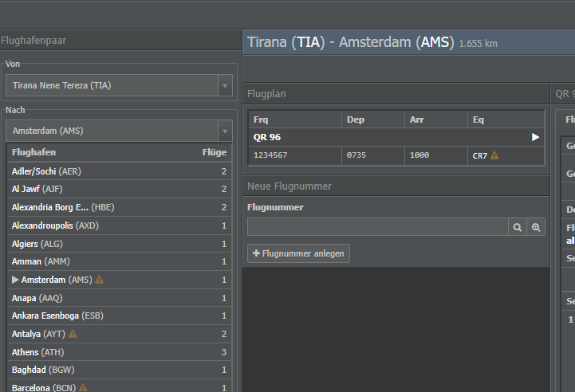Open Tirana Nene Tereza (TIA) combo box
The height and width of the screenshot is (392, 575).
(x=112, y=85)
